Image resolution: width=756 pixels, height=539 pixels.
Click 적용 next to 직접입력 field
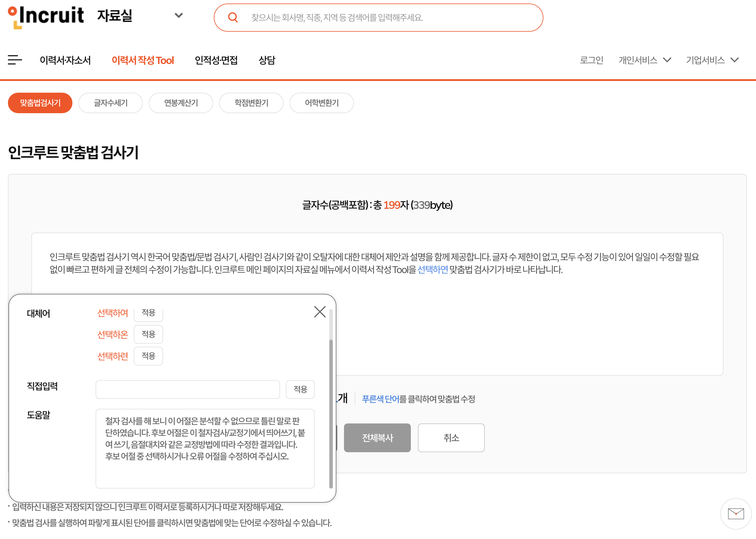(300, 389)
